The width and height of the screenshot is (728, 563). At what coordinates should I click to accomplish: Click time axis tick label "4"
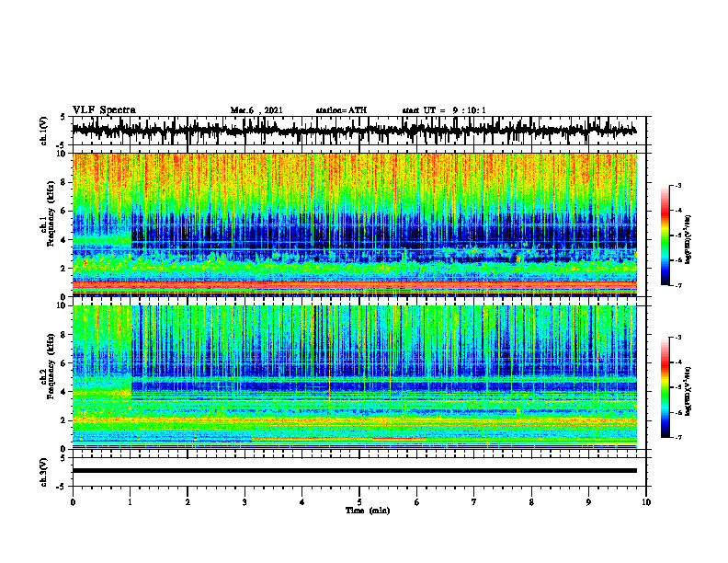[x=302, y=502]
